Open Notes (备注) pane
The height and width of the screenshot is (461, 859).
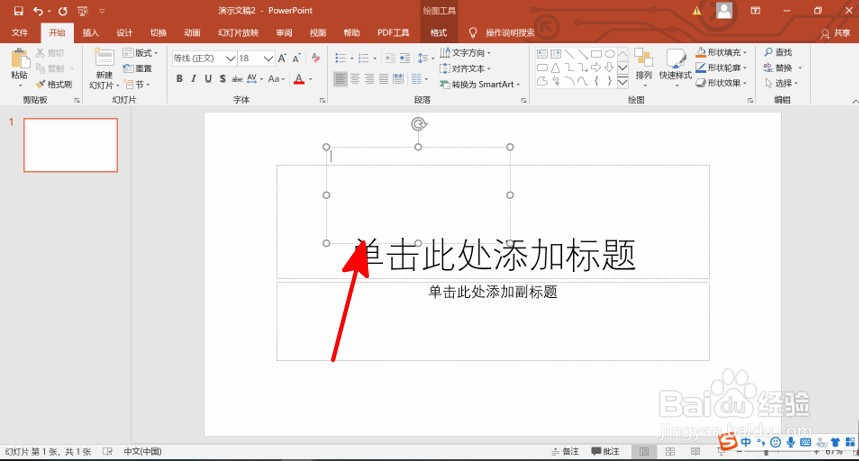coord(565,451)
